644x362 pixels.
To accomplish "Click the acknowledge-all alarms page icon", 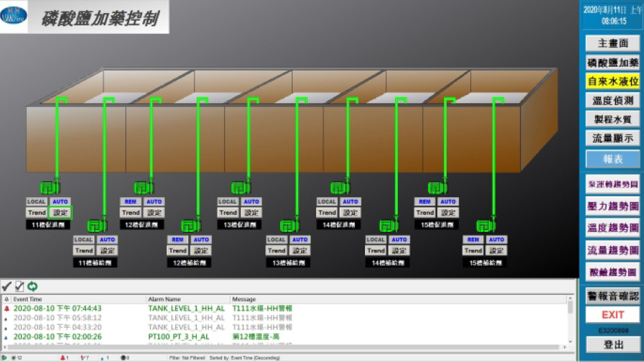I will click(x=19, y=286).
